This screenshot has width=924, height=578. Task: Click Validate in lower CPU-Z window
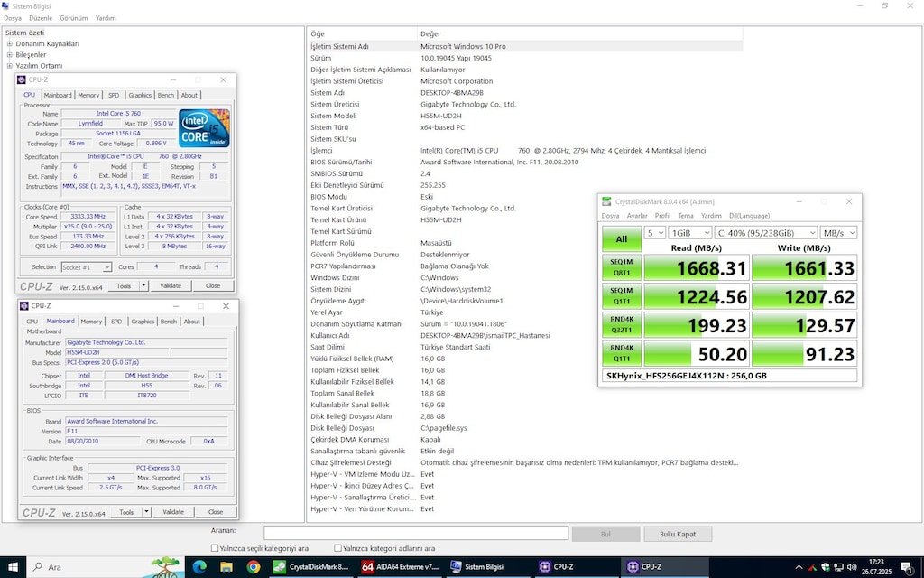coord(173,512)
